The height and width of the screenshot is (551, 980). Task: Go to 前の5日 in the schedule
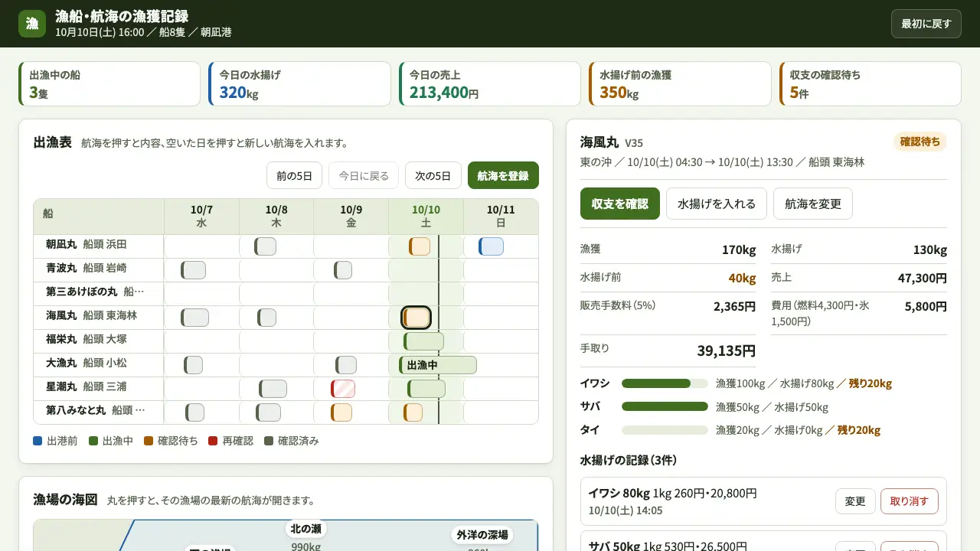point(294,175)
